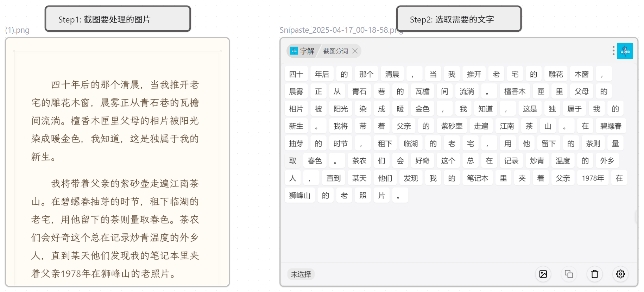Select the word chip 温度

click(x=563, y=161)
